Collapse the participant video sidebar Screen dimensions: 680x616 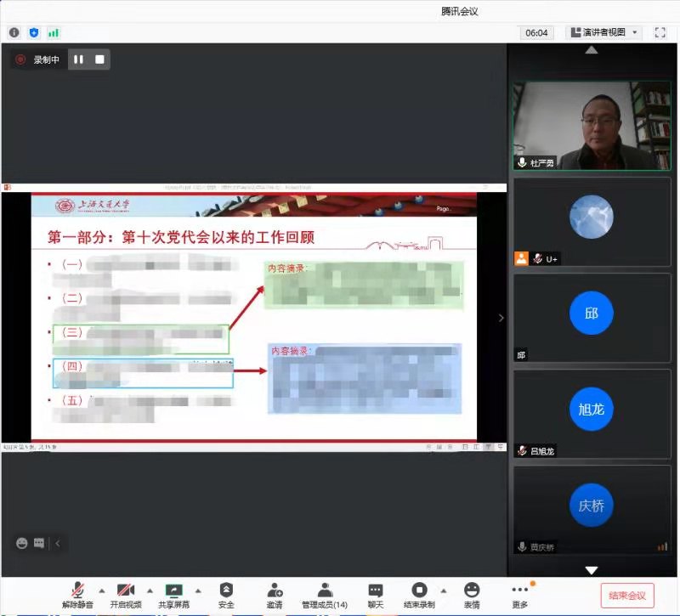pyautogui.click(x=501, y=318)
